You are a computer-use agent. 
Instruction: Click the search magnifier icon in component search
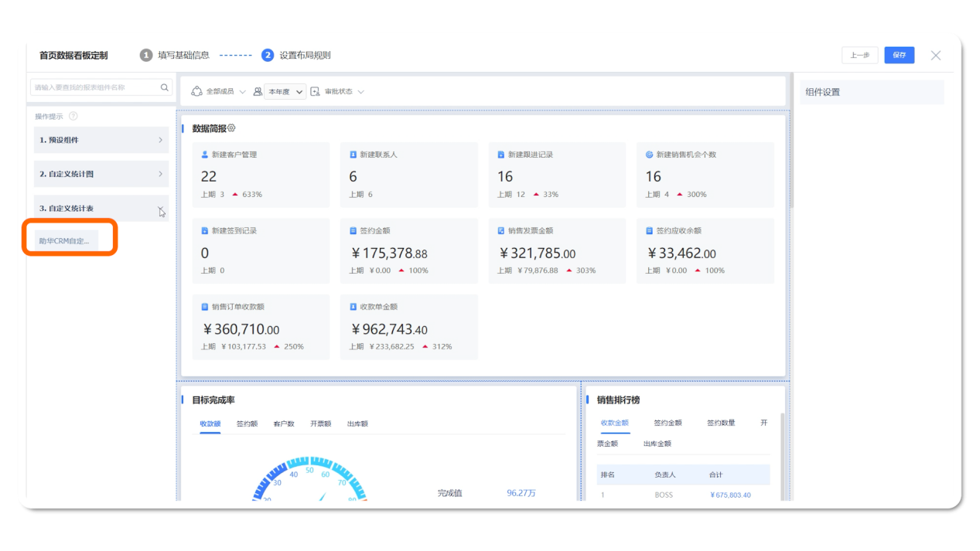(x=164, y=87)
